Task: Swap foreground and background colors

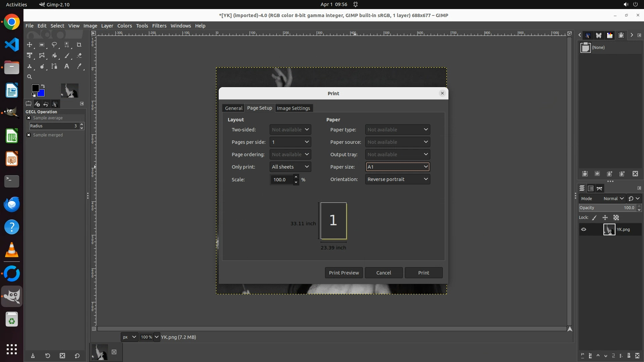Action: pos(43,86)
